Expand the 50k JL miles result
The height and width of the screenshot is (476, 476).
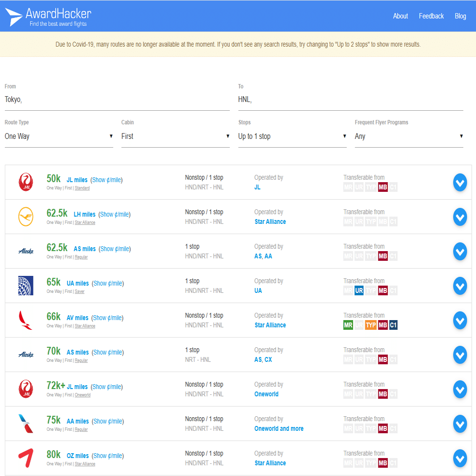click(x=459, y=183)
